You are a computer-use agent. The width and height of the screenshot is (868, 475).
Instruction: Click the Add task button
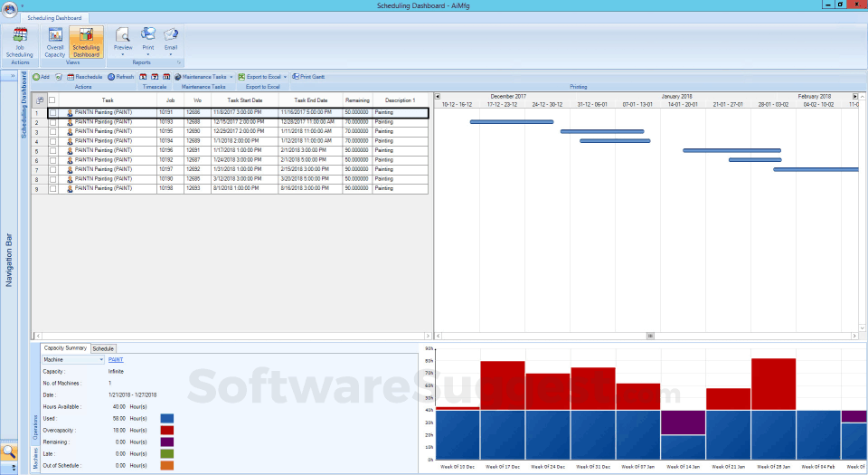pyautogui.click(x=41, y=77)
